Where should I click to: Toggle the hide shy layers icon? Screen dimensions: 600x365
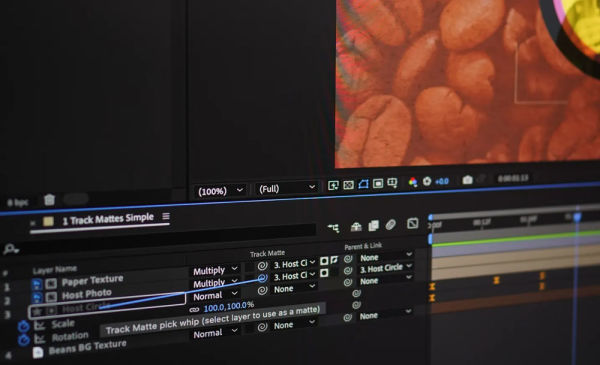coord(356,226)
